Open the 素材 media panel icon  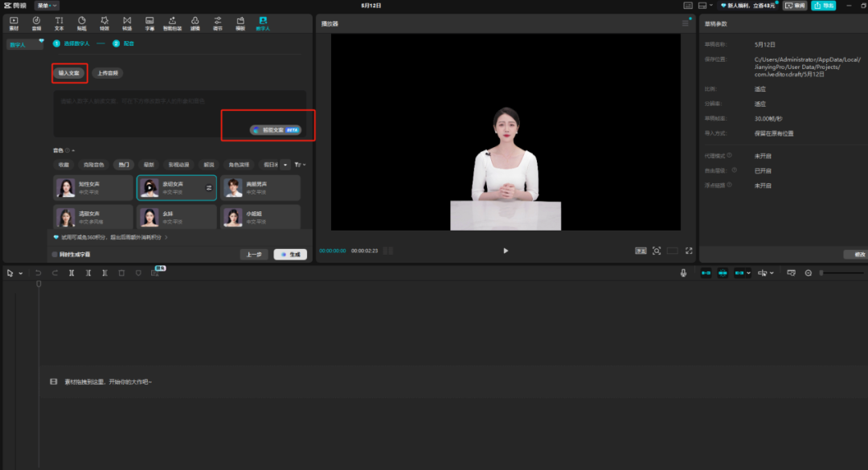pos(14,22)
